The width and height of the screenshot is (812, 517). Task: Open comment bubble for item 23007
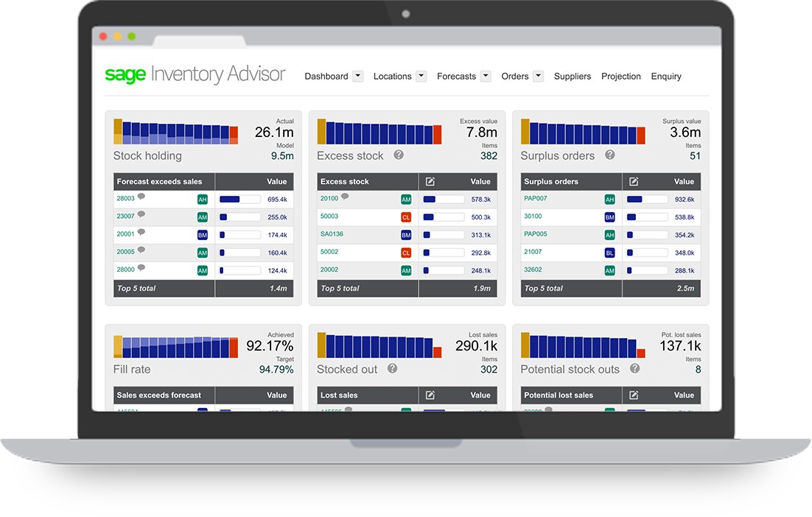(141, 215)
